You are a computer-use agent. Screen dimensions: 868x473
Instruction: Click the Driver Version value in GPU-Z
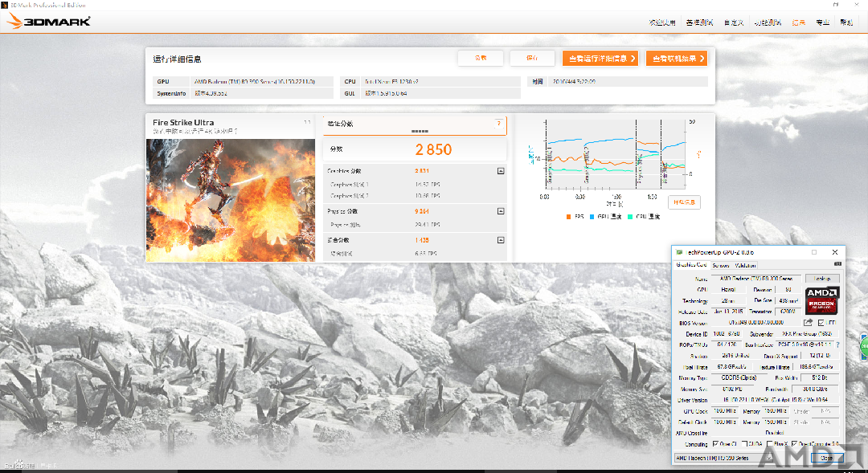(x=775, y=400)
